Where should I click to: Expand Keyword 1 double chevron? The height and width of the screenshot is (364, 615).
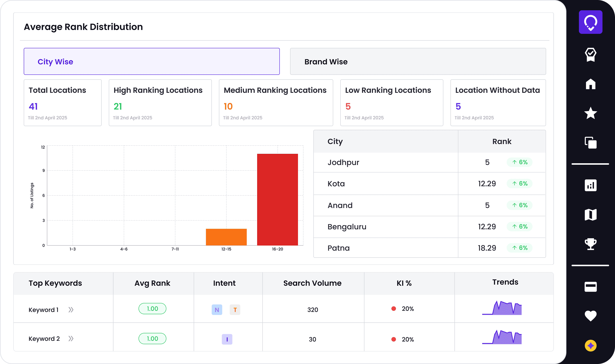click(x=71, y=310)
